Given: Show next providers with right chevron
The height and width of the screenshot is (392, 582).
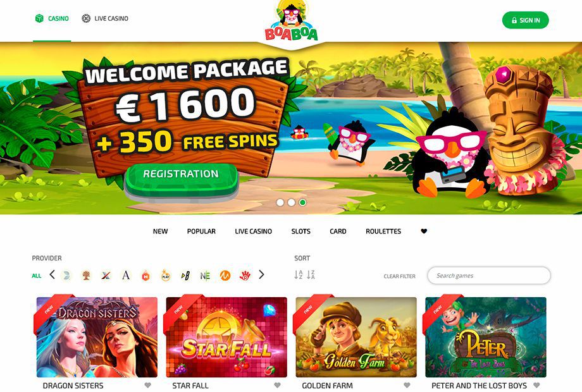Looking at the screenshot, I should 261,275.
